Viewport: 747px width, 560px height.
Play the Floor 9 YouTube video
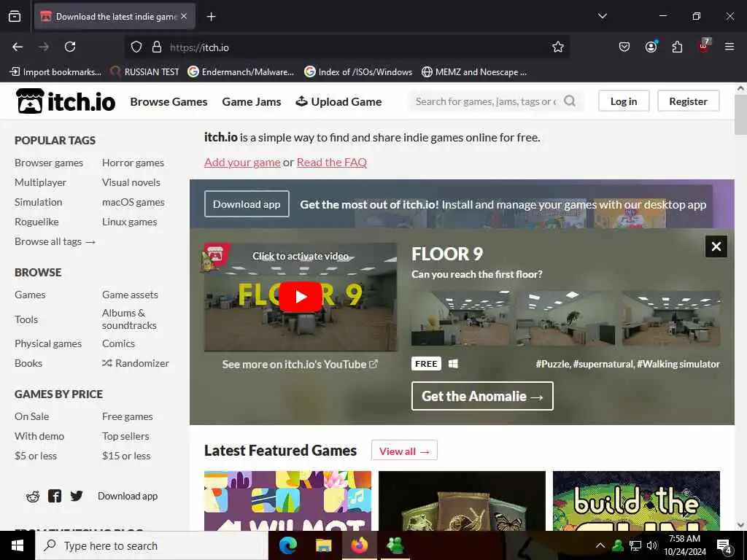coord(300,297)
